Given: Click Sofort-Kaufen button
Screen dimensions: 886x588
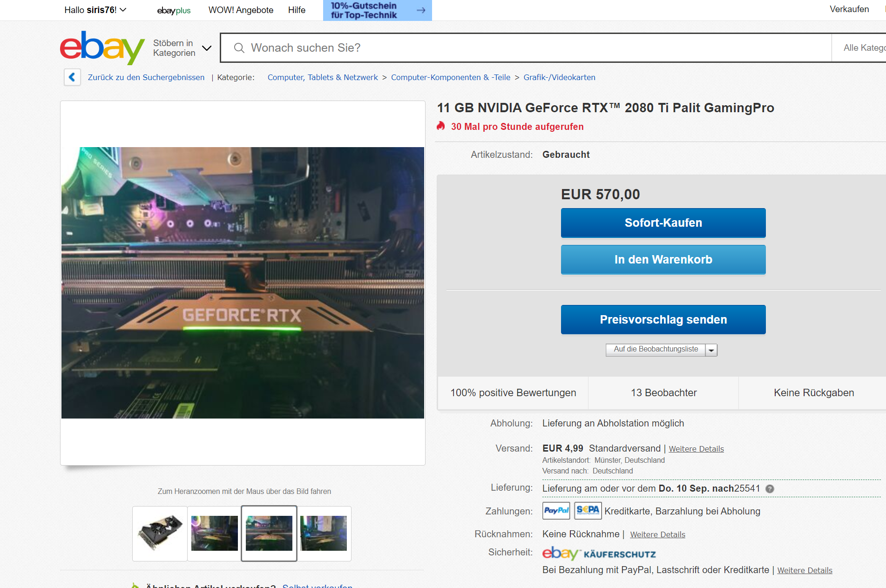Looking at the screenshot, I should tap(663, 223).
